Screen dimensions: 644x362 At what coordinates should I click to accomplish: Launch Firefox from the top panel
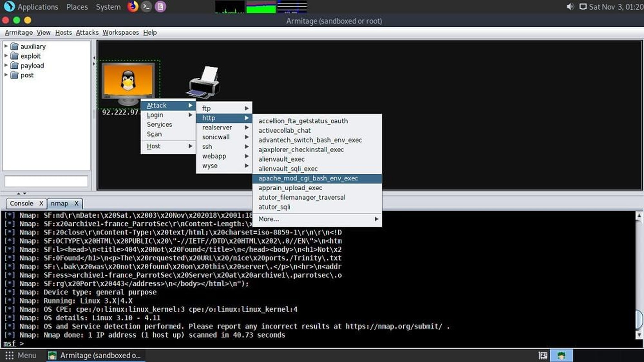click(x=132, y=7)
